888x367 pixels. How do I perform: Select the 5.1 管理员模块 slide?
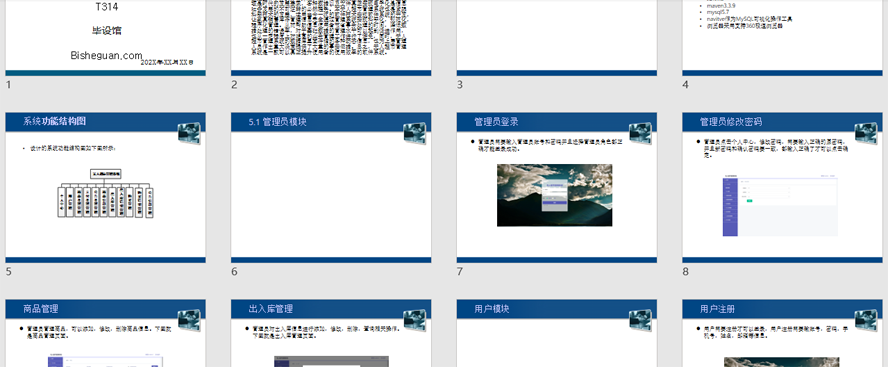click(x=331, y=187)
